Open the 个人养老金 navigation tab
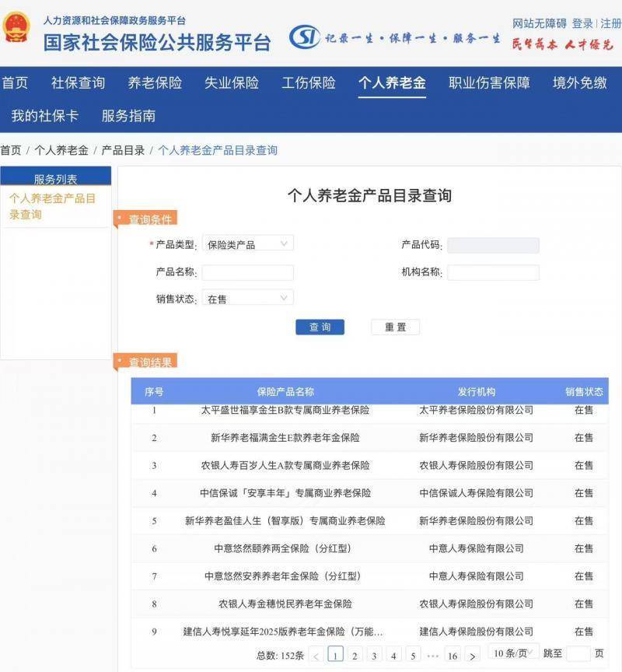This screenshot has height=672, width=622. coord(392,82)
